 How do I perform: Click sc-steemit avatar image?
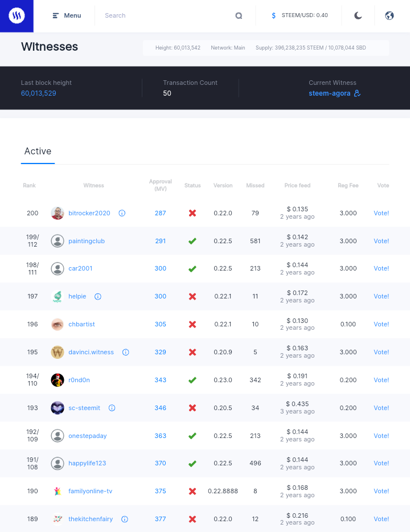[x=58, y=408]
